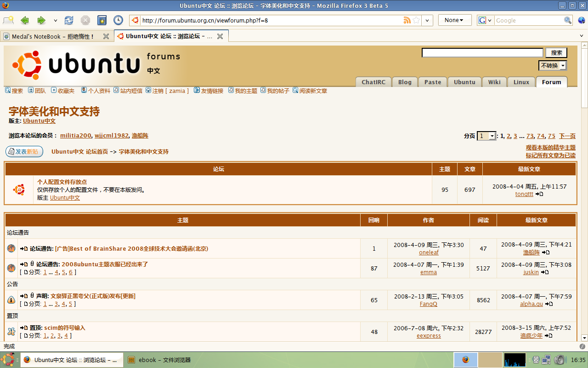Screen dimensions: 588x368
Task: Open 文泉驿正黑夸父(正式版)发布 topic
Action: [93, 296]
